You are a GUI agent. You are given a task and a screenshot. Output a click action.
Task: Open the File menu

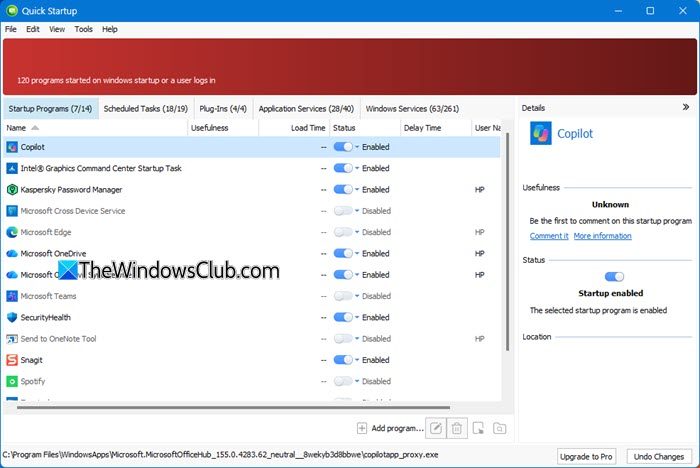11,29
